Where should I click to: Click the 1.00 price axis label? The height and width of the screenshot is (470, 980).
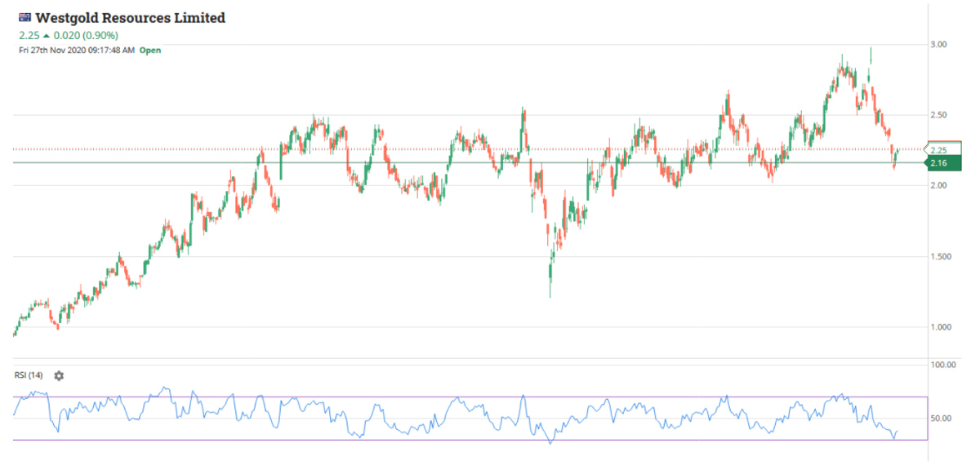pyautogui.click(x=941, y=327)
